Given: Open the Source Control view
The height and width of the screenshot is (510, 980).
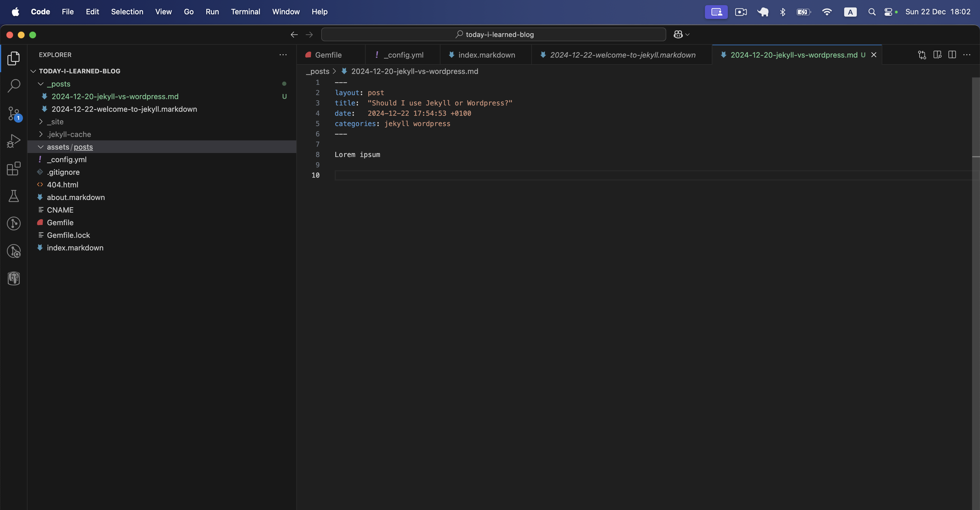Looking at the screenshot, I should click(14, 114).
